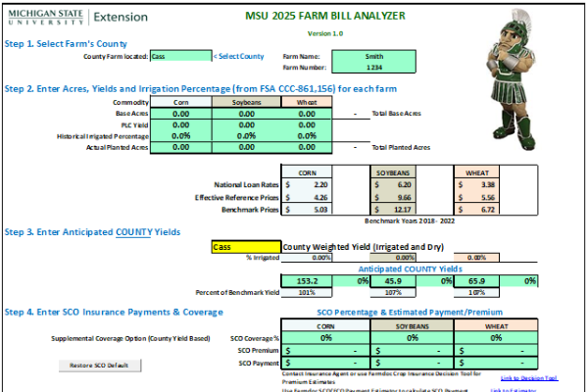Click the yellow Cass county name cell
The image size is (588, 392).
pyautogui.click(x=246, y=247)
